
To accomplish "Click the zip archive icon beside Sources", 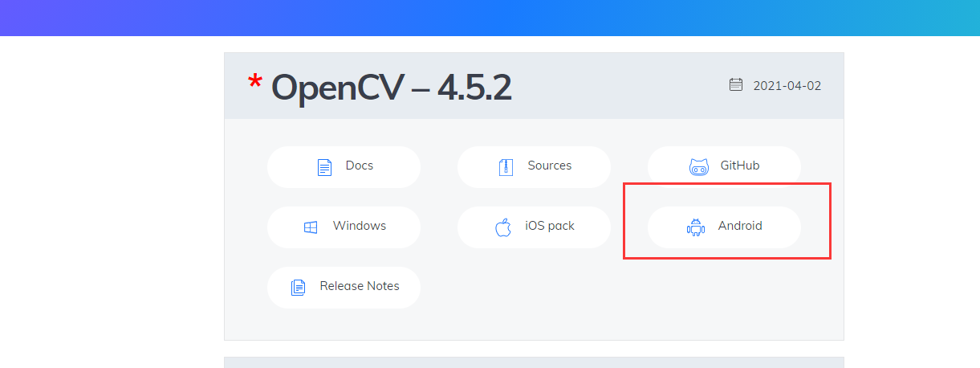I will coord(506,167).
